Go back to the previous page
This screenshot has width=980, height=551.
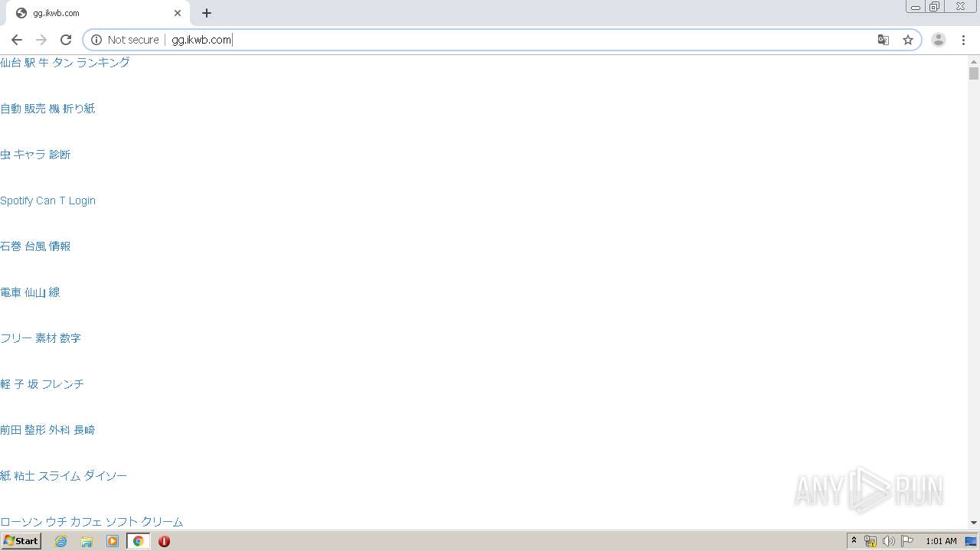point(17,40)
